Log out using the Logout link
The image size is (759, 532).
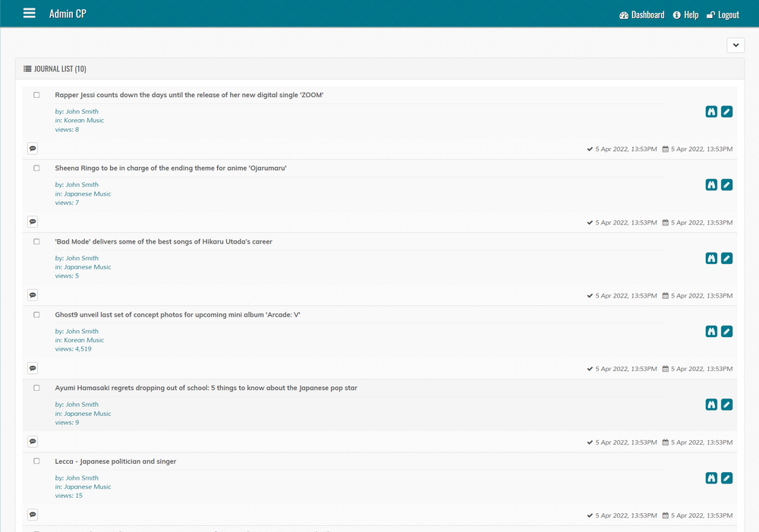723,15
